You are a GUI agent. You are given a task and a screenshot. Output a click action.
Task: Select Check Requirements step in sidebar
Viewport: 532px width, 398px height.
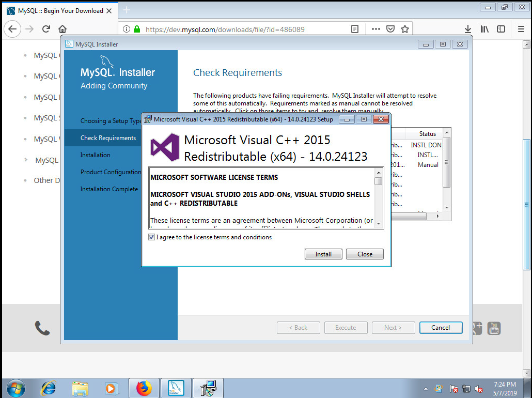point(108,138)
